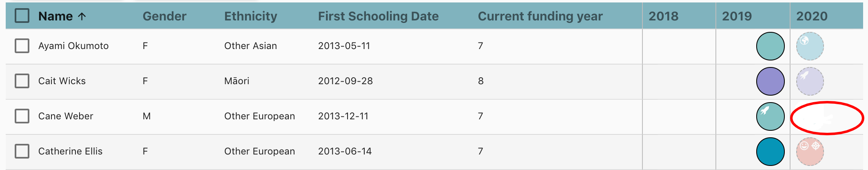Click Catherine Ellis' 2019 blue circle

pyautogui.click(x=770, y=152)
